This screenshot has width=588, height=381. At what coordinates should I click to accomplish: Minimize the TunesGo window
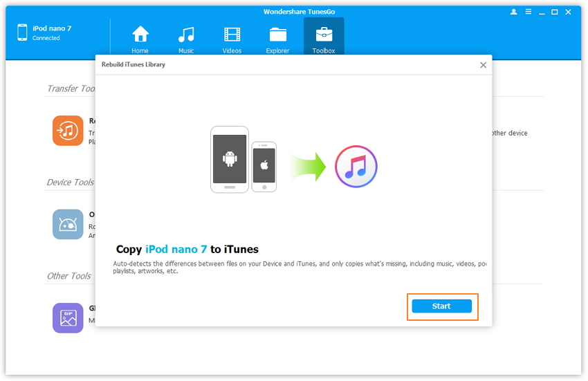pos(541,12)
